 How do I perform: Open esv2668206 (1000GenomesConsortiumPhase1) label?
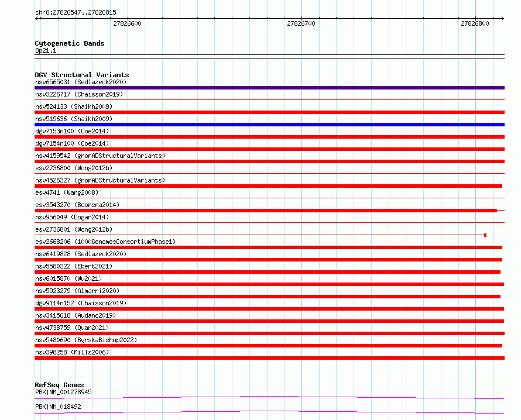click(x=105, y=242)
